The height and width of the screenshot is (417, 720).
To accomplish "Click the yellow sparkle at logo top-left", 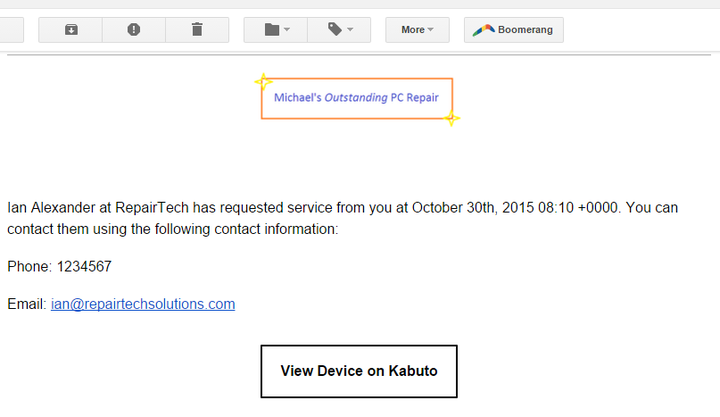I will (263, 81).
